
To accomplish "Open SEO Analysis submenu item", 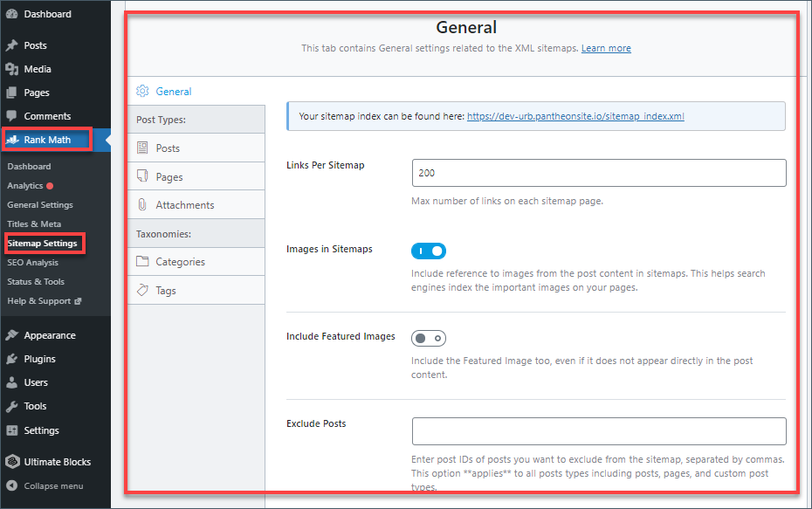I will 32,262.
